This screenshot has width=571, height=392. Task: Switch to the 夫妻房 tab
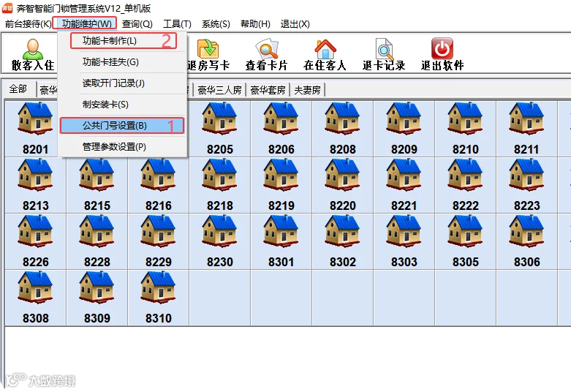[307, 90]
